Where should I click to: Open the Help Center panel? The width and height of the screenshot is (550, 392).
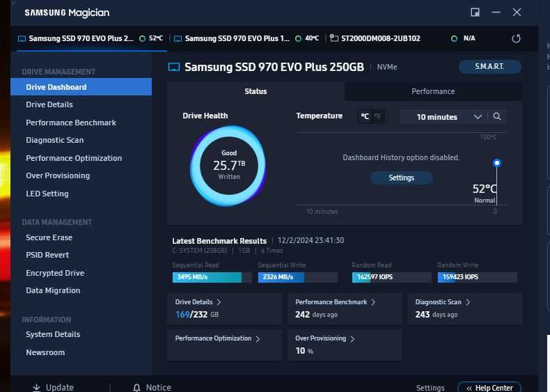click(x=489, y=388)
